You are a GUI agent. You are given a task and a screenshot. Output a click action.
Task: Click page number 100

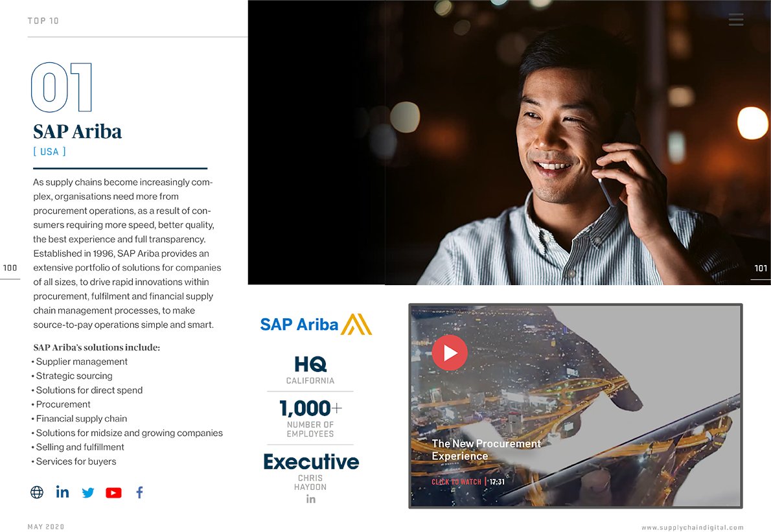pyautogui.click(x=10, y=268)
